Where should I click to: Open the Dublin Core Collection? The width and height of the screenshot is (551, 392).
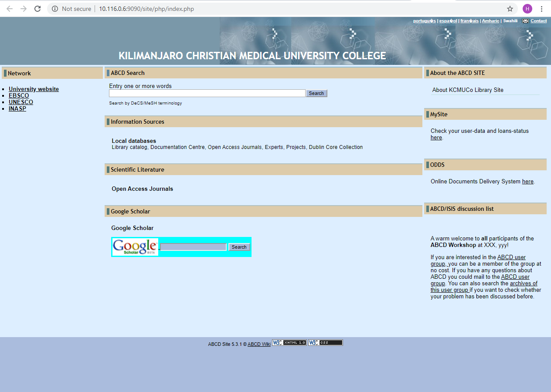[x=336, y=147]
